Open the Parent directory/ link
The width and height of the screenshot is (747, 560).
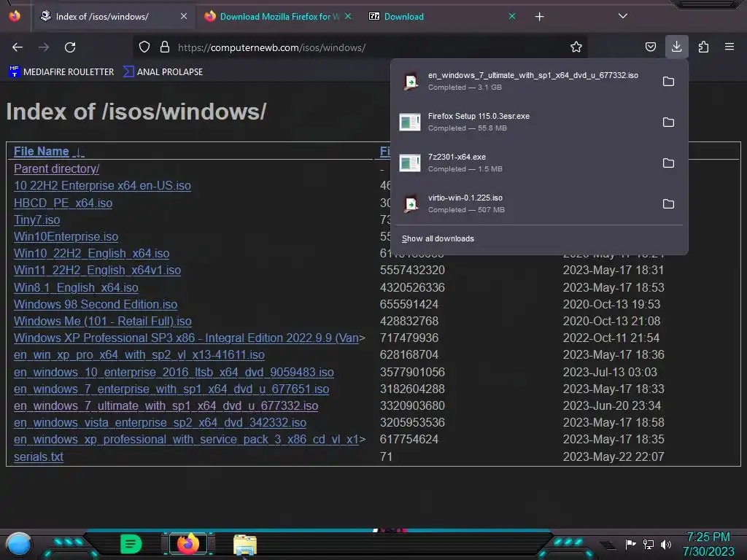(56, 168)
